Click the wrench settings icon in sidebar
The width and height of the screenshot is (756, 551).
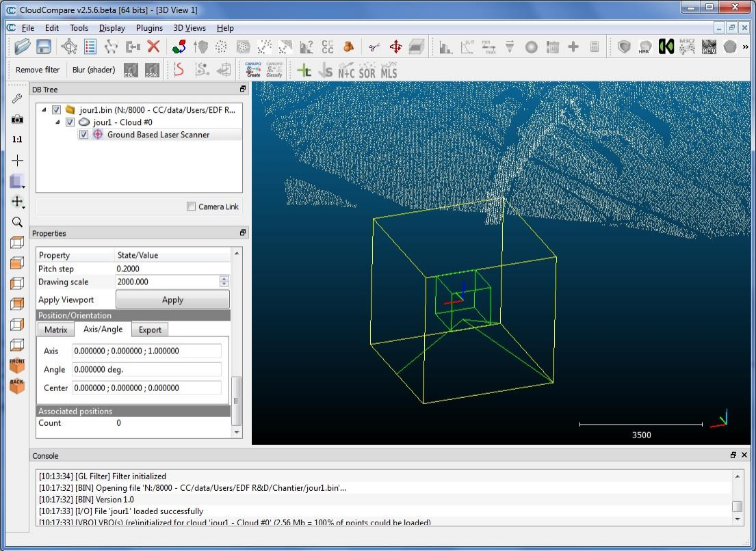pyautogui.click(x=17, y=98)
